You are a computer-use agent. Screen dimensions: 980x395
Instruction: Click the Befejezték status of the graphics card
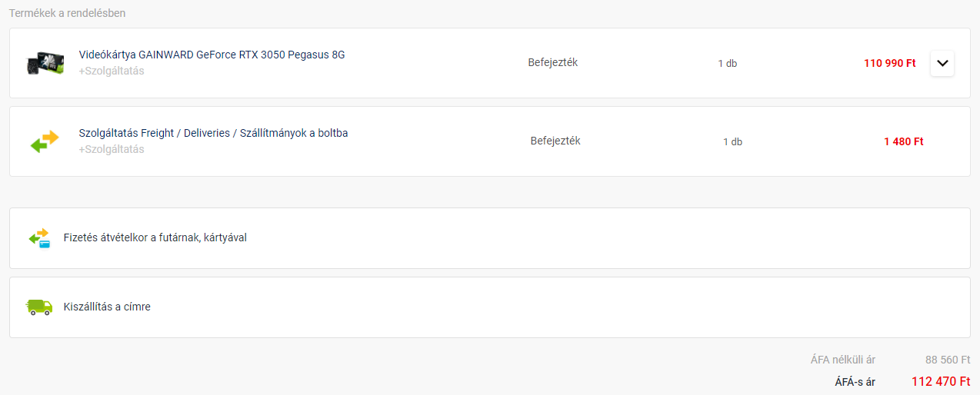coord(552,63)
